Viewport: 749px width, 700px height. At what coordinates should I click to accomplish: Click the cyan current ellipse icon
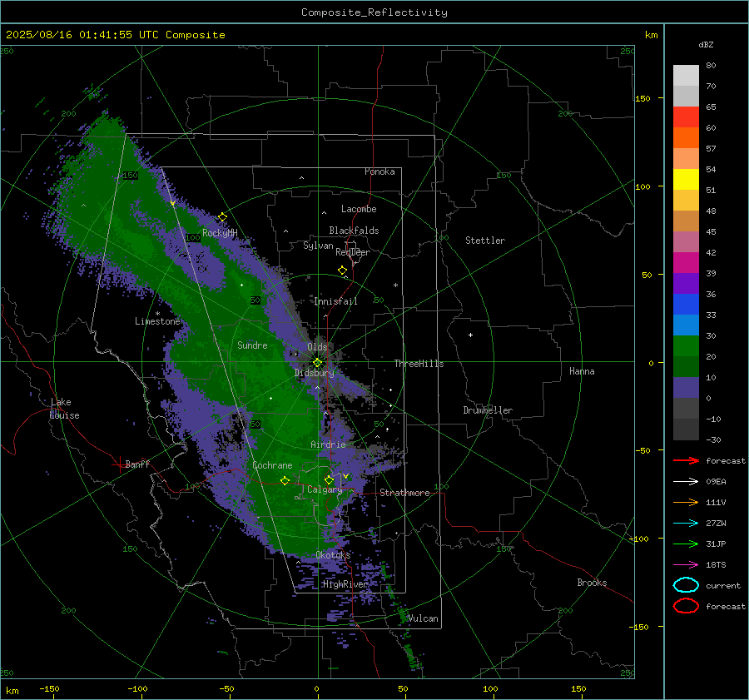pos(686,585)
